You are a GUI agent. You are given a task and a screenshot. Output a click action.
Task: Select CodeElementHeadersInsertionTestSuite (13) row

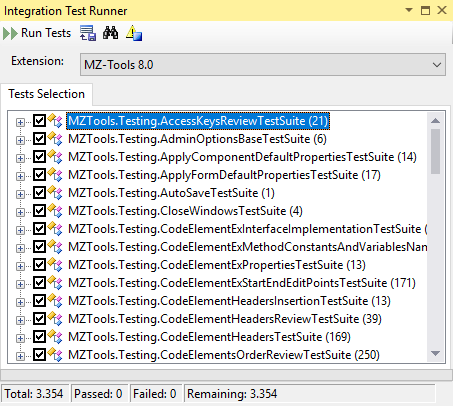[229, 301]
